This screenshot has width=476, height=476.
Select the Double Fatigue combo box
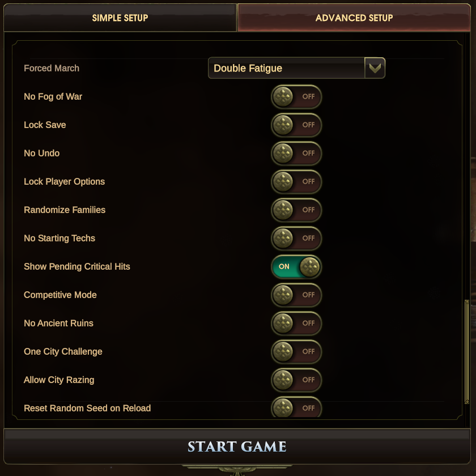pos(296,68)
